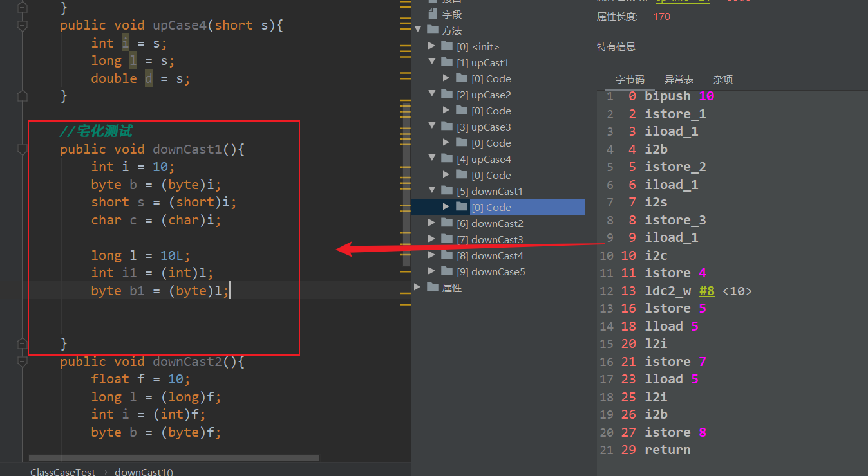Switch to the 字节码 tab
The image size is (868, 476).
pyautogui.click(x=630, y=80)
